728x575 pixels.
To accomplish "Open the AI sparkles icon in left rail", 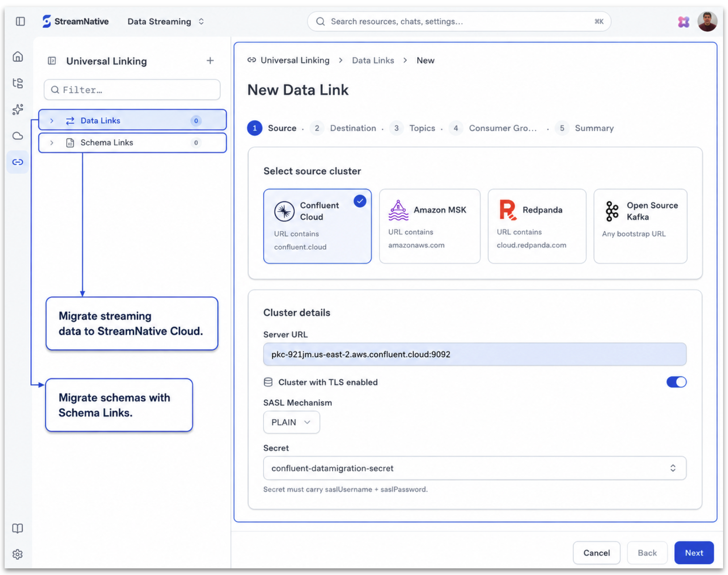I will pyautogui.click(x=18, y=110).
